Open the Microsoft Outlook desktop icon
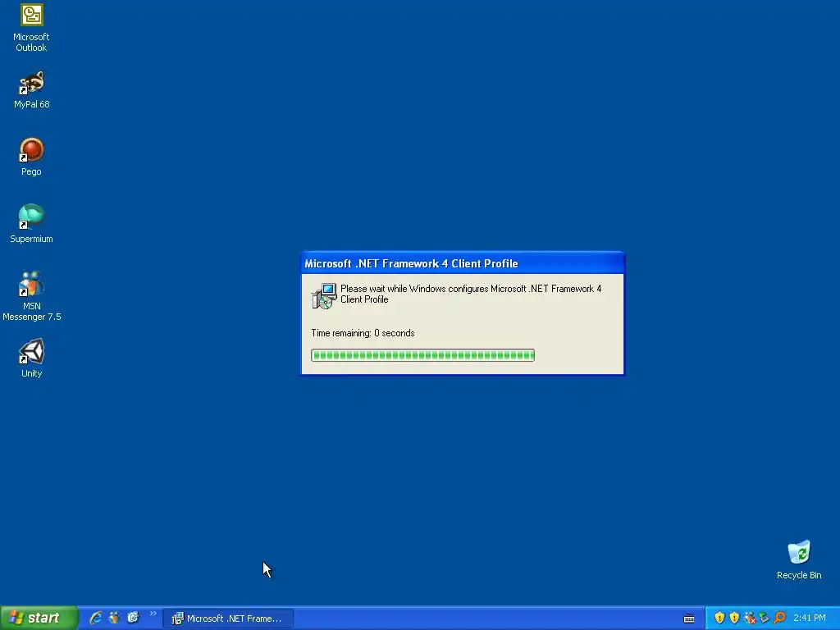This screenshot has height=630, width=840. coord(31,28)
